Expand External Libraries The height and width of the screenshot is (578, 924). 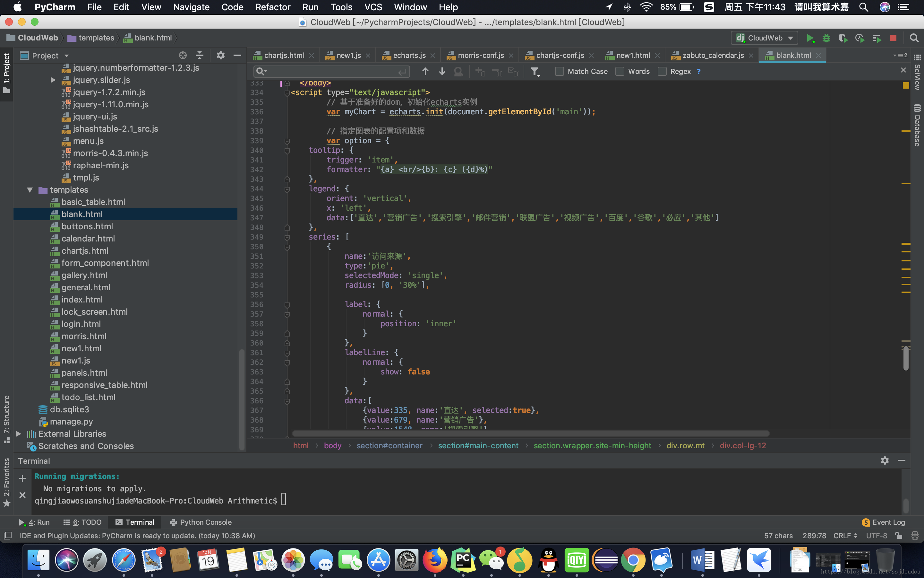pyautogui.click(x=18, y=434)
